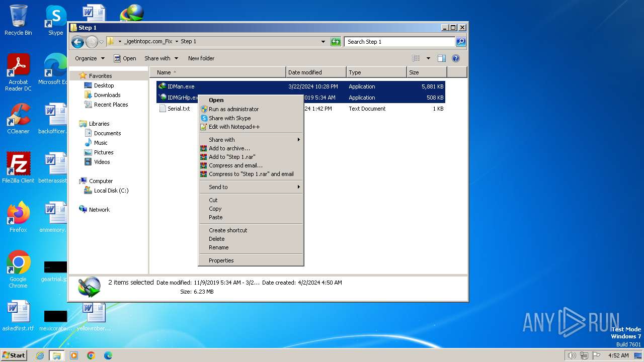Click Windows Media Player taskbar icon
644x362 pixels.
74,355
